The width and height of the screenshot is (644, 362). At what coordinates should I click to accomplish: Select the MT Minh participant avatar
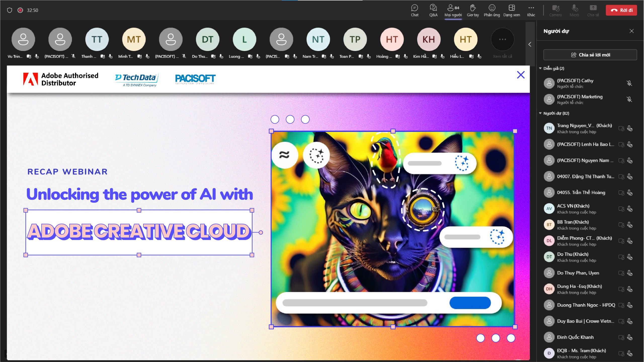134,39
